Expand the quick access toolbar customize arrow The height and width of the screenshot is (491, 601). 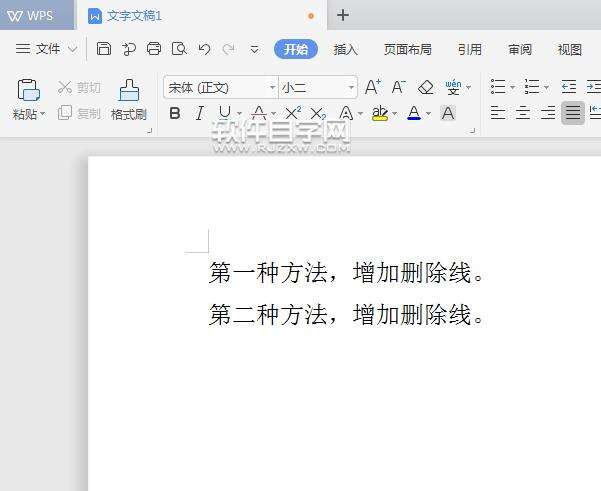click(255, 49)
